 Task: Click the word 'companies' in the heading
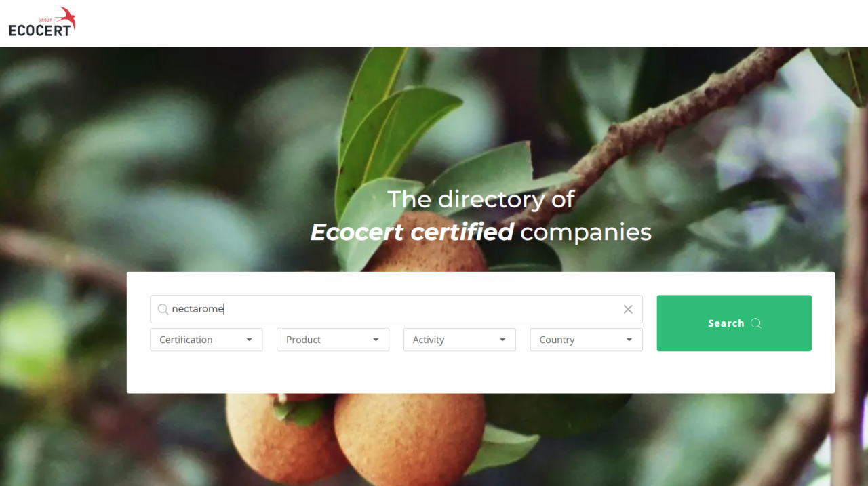pos(586,232)
